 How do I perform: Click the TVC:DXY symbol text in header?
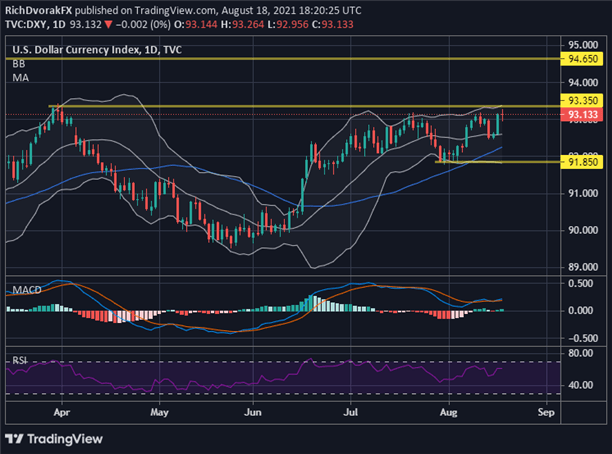pos(26,25)
